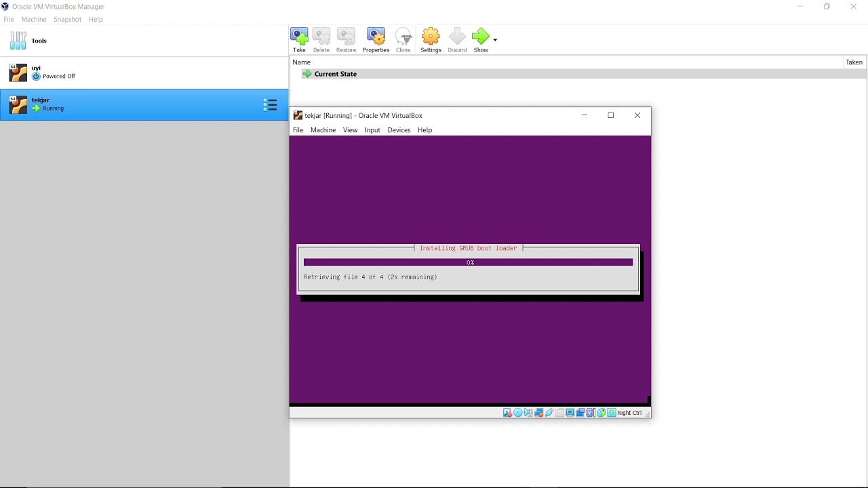Click the Right Ctrl host key label
Screen dimensions: 868x488
(629, 413)
